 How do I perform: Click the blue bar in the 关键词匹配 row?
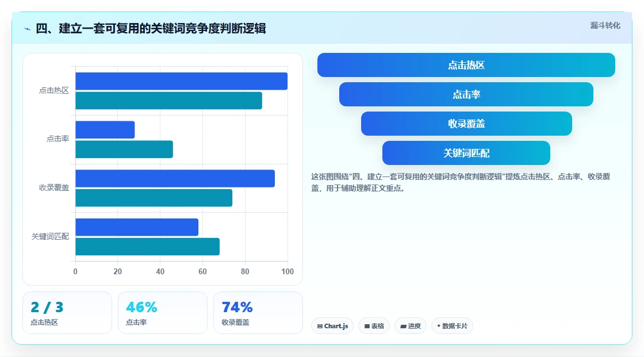137,227
